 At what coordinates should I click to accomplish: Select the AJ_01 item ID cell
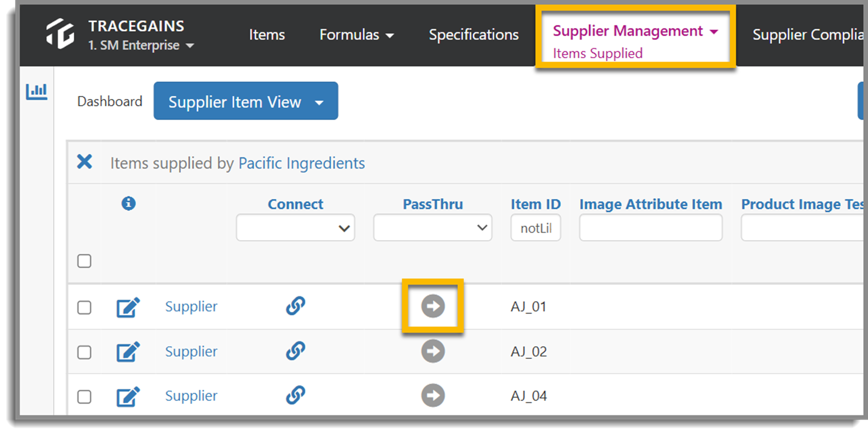pyautogui.click(x=529, y=307)
